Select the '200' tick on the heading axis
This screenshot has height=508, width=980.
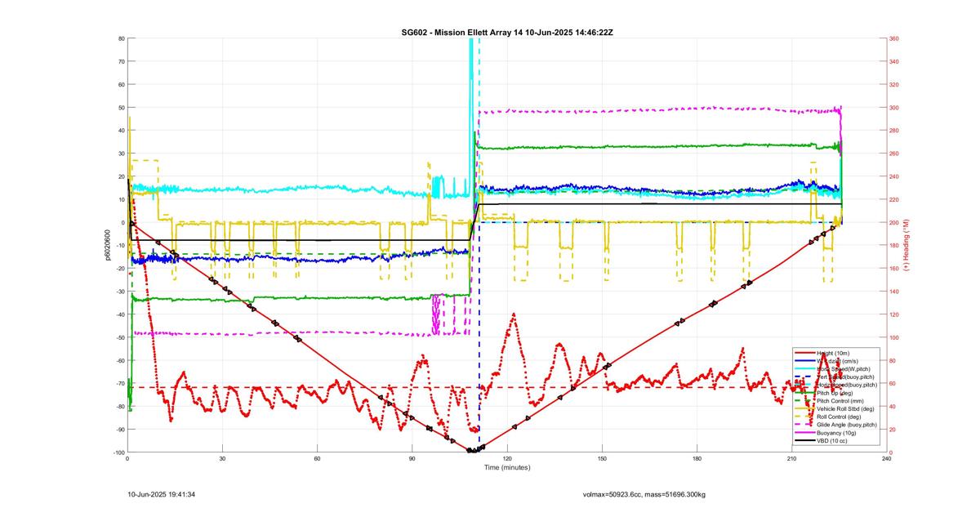point(894,222)
